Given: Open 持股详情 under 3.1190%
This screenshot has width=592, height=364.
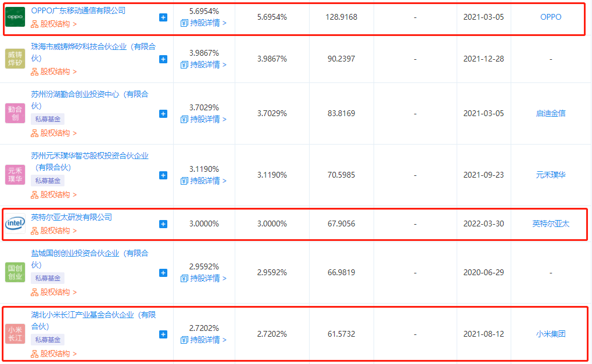Looking at the screenshot, I should click(204, 181).
